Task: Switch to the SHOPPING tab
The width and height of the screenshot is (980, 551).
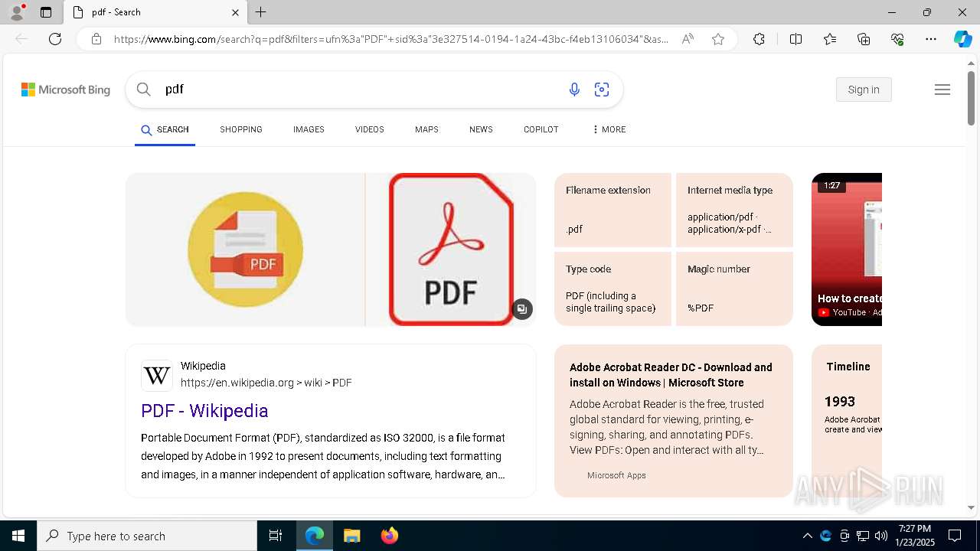Action: [x=241, y=129]
